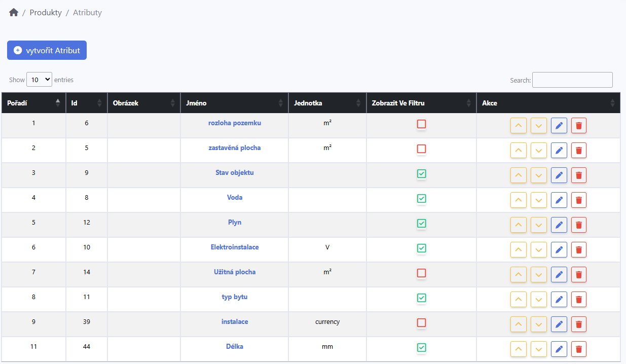Uncheck filter display for Stav objektu
The width and height of the screenshot is (626, 364).
(421, 173)
